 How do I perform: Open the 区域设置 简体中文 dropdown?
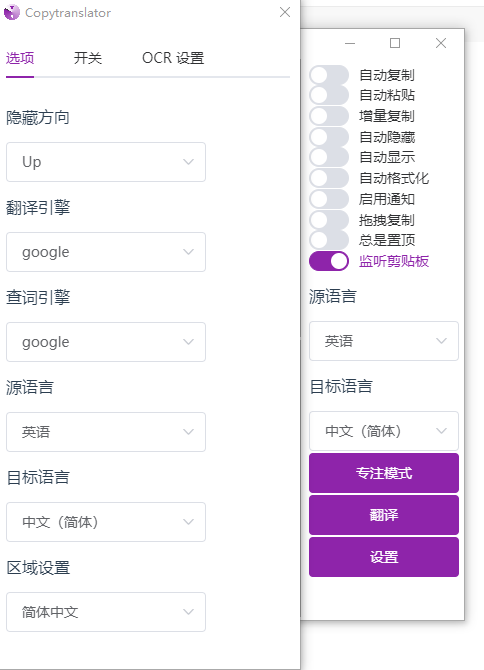point(106,612)
